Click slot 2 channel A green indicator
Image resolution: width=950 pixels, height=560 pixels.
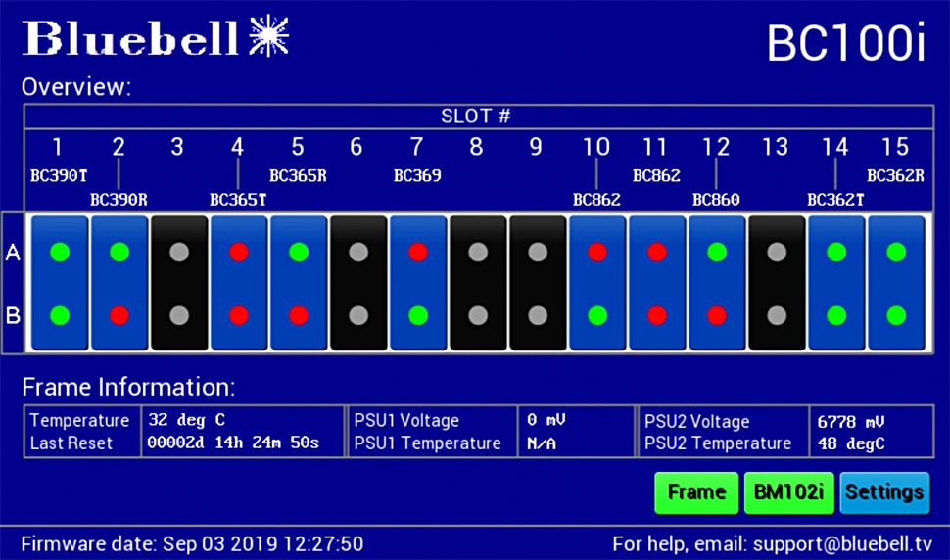[119, 252]
